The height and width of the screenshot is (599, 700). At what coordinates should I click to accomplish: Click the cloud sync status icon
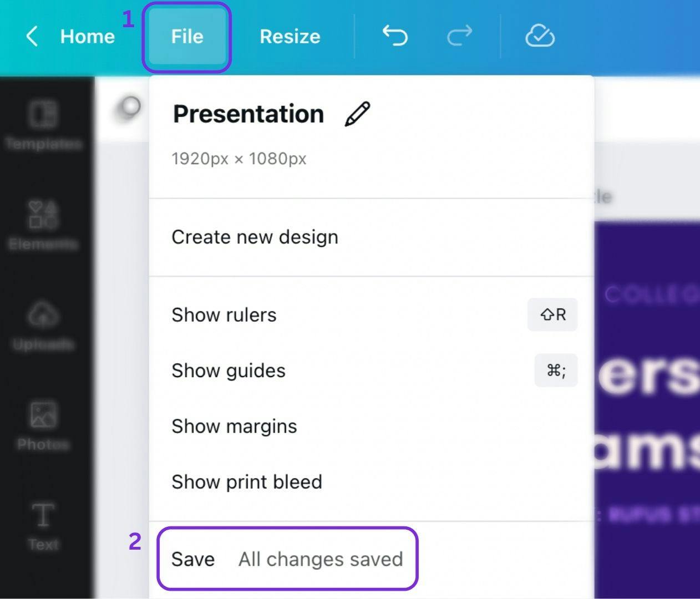point(540,36)
